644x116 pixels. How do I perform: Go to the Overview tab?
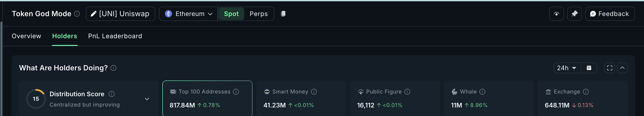27,36
